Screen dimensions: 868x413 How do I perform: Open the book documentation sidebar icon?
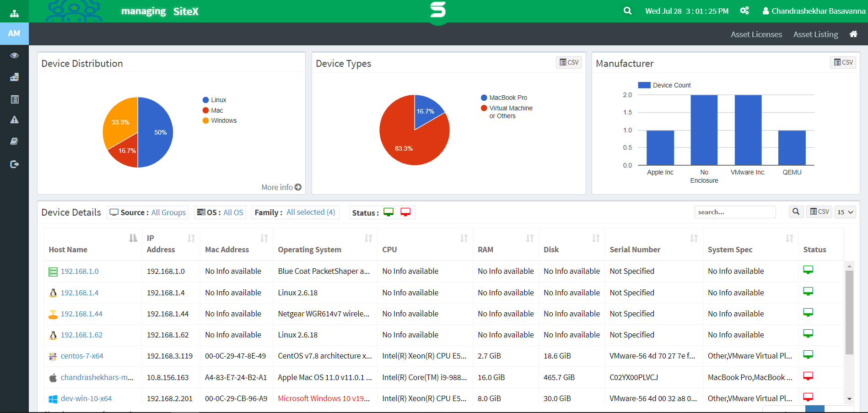[x=14, y=141]
